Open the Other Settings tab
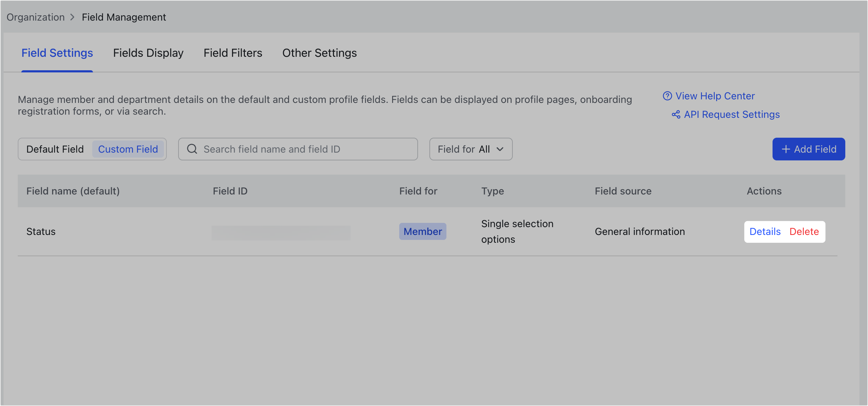Screen dimensions: 868x406 [x=319, y=53]
